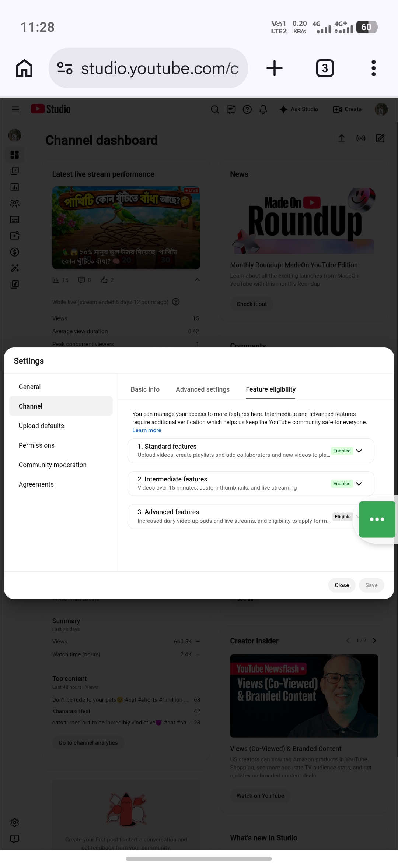Click Close in the Settings dialog
The height and width of the screenshot is (868, 398).
point(342,585)
